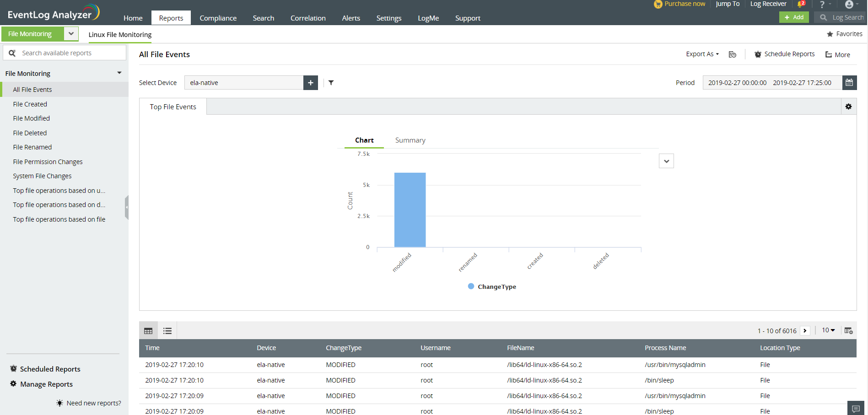This screenshot has height=415, width=868.
Task: Open the calendar picker for Period
Action: pyautogui.click(x=849, y=83)
